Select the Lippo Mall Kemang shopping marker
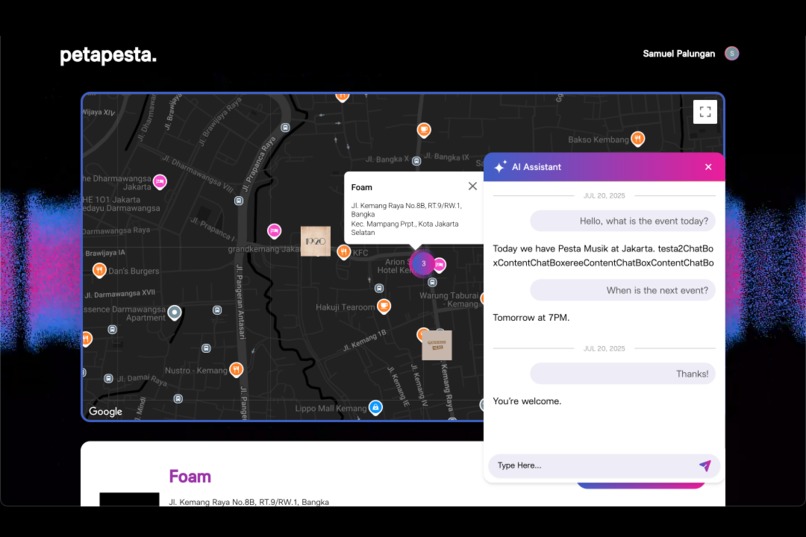 coord(375,408)
